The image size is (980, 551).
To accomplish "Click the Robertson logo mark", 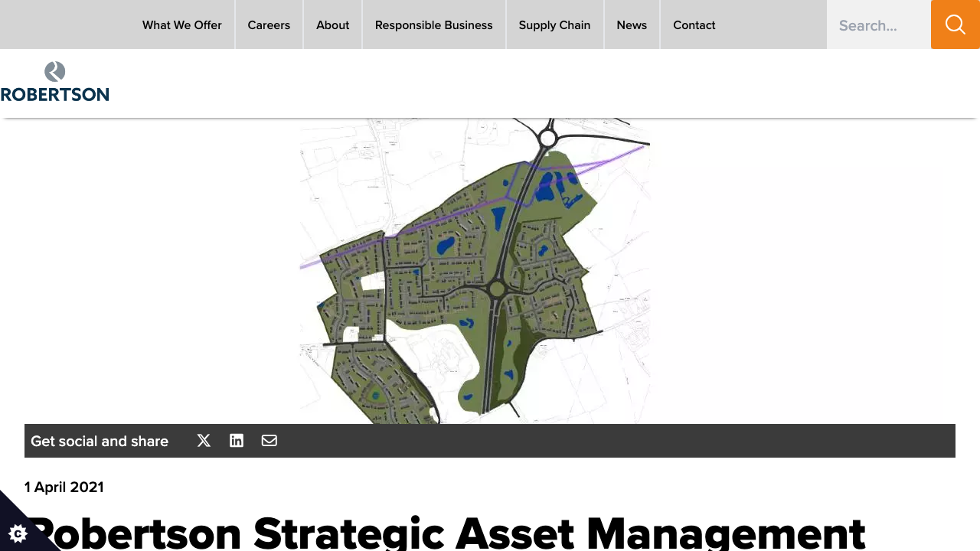I will (54, 70).
